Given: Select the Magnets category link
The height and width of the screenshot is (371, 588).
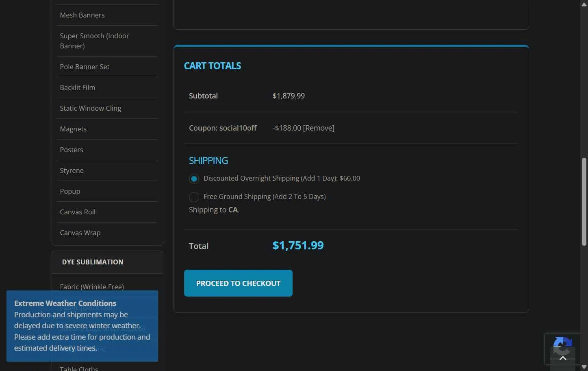Looking at the screenshot, I should (x=73, y=129).
